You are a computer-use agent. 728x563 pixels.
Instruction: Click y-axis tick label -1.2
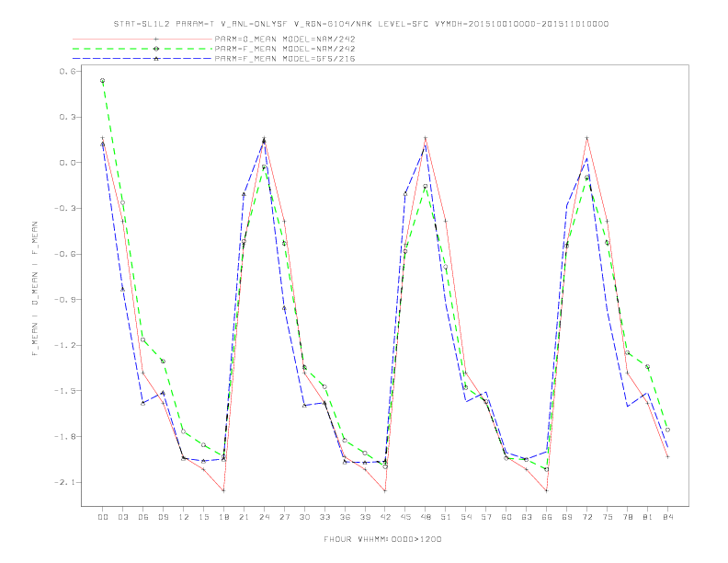(x=64, y=345)
